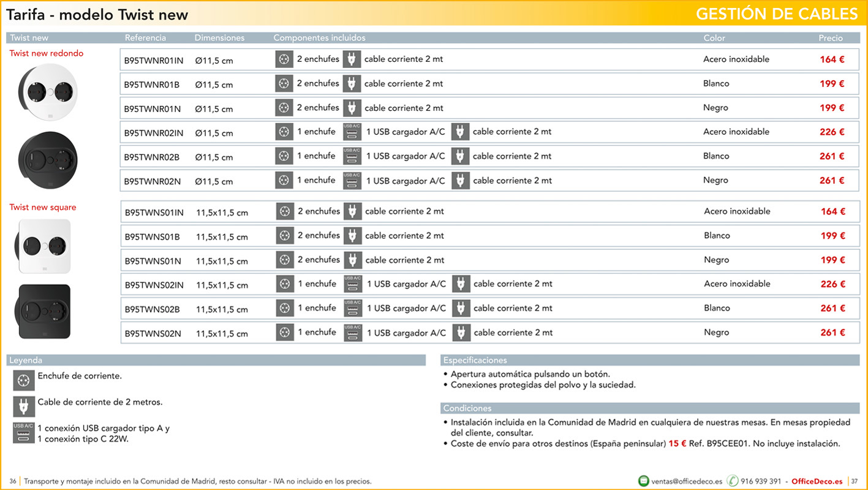The width and height of the screenshot is (868, 490).
Task: Click the USB A/C icon in the B95TWNR02B row
Action: [x=352, y=156]
